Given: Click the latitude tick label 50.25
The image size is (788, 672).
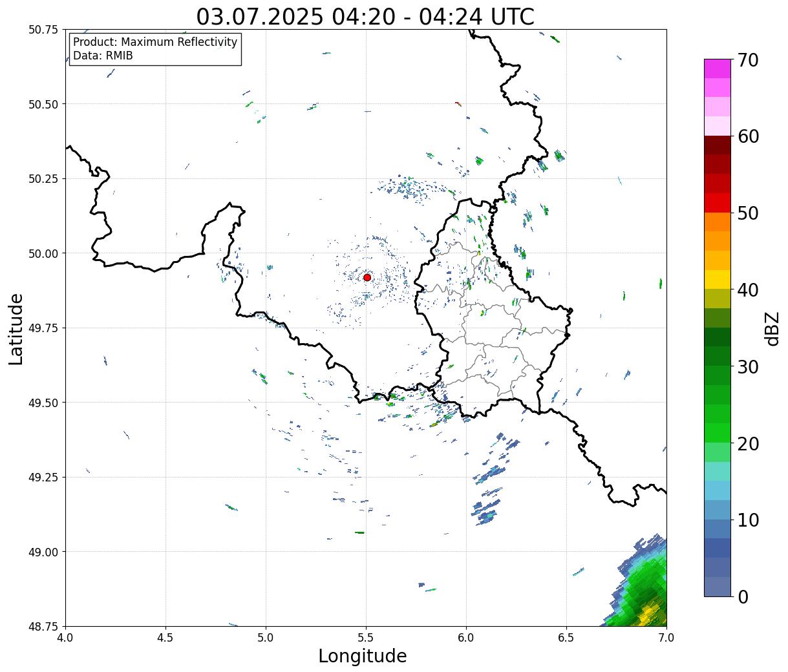Looking at the screenshot, I should click(43, 179).
